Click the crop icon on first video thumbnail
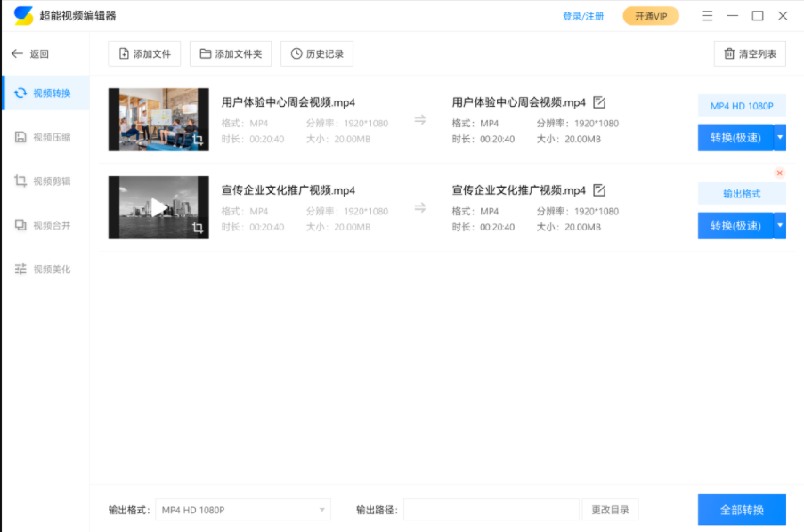The width and height of the screenshot is (804, 532). pyautogui.click(x=198, y=140)
